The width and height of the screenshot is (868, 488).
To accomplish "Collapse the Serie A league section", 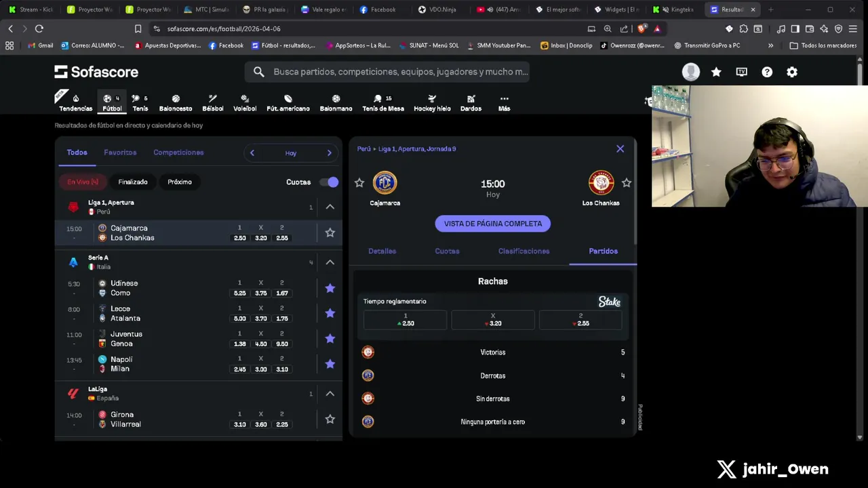I will [330, 262].
